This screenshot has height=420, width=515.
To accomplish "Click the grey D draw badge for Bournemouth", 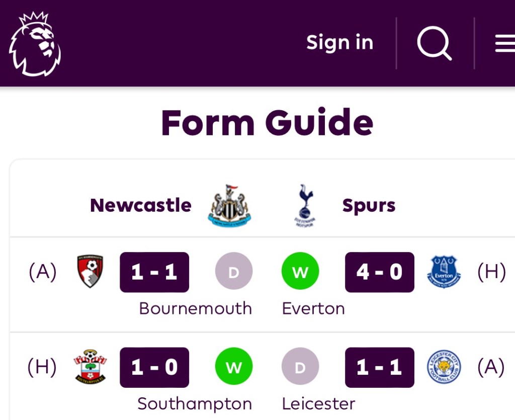I will coord(234,272).
